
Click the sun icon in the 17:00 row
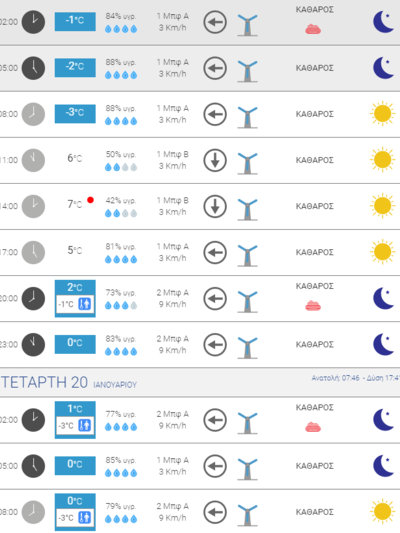point(383,252)
